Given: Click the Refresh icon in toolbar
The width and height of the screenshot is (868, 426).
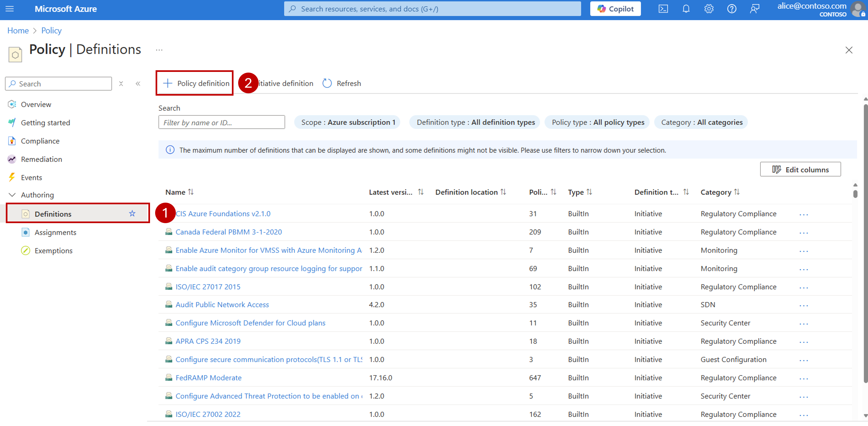Looking at the screenshot, I should [327, 83].
